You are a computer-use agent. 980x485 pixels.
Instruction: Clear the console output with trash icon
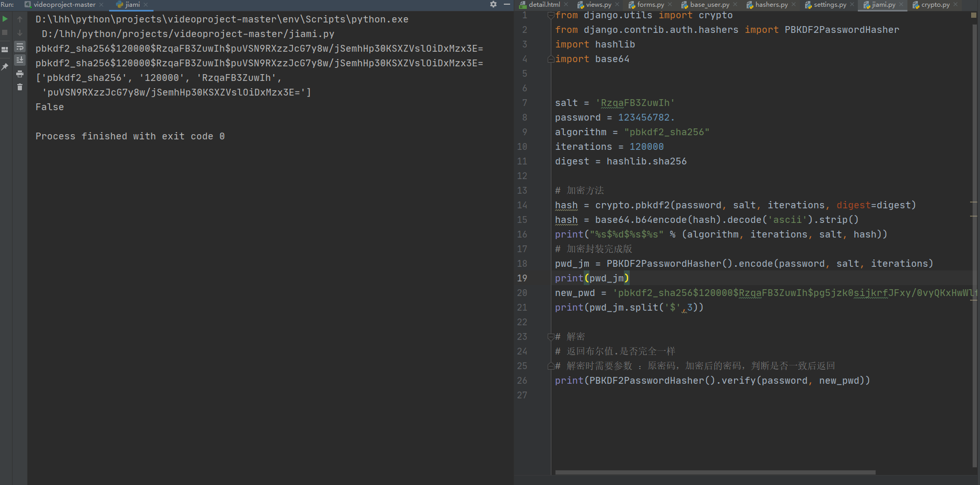point(20,87)
